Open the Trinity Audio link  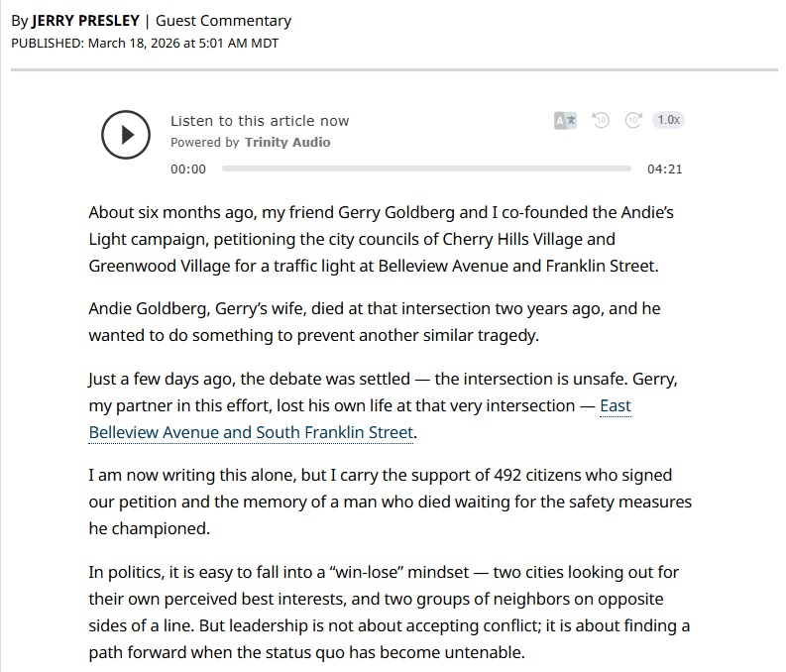(287, 142)
